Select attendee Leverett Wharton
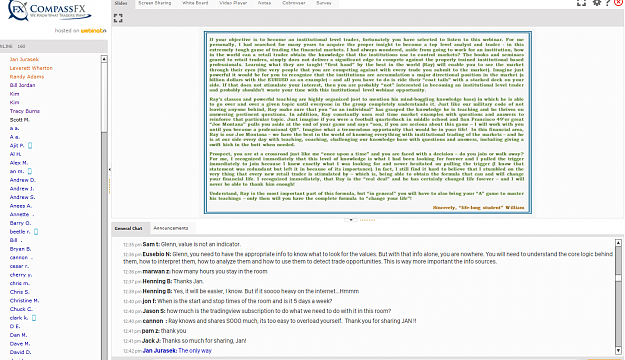The width and height of the screenshot is (625, 360). pyautogui.click(x=31, y=68)
